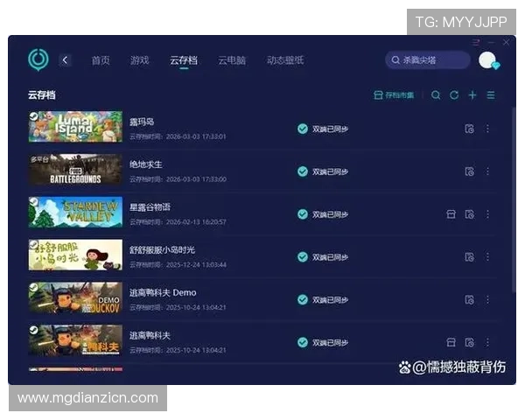Select the 露玛岛 game title
Image resolution: width=525 pixels, height=420 pixels.
(142, 122)
